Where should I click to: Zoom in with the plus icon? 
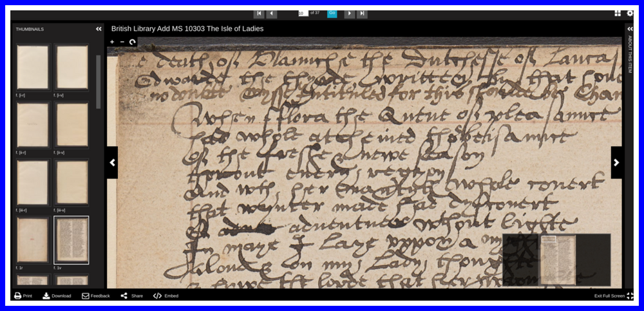pos(112,42)
